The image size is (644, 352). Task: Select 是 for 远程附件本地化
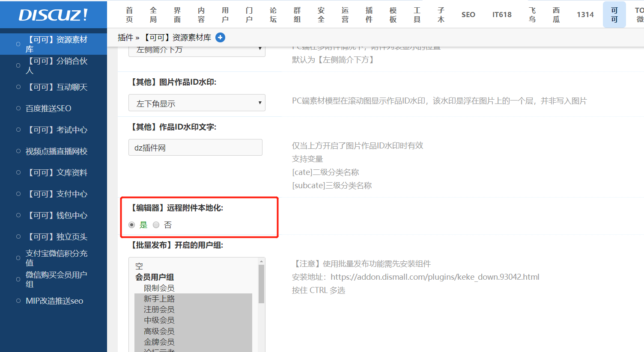[x=132, y=225]
